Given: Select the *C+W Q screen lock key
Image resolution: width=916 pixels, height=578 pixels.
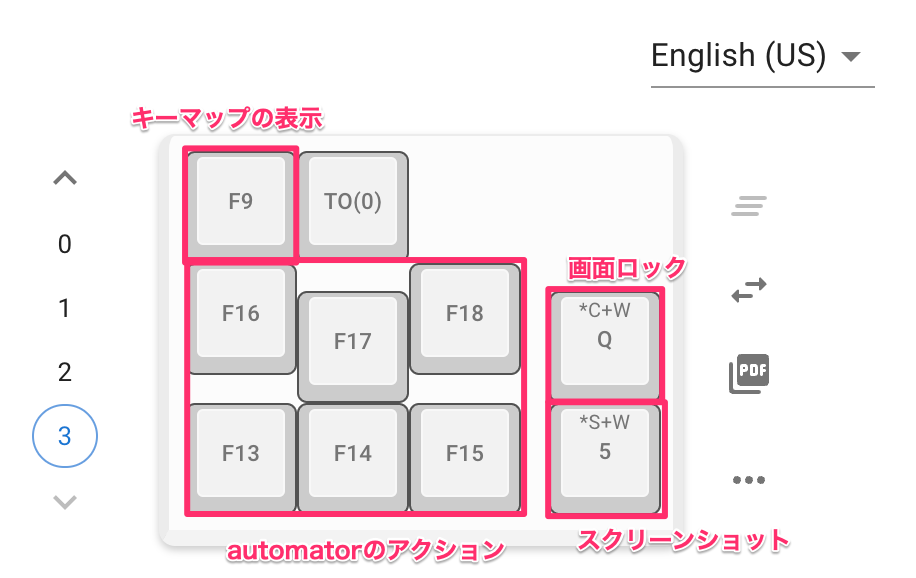Looking at the screenshot, I should pos(605,345).
